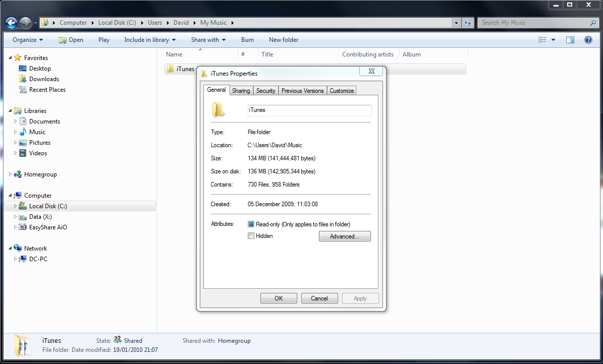The width and height of the screenshot is (603, 364).
Task: Collapse the Favorites group
Action: (x=10, y=57)
